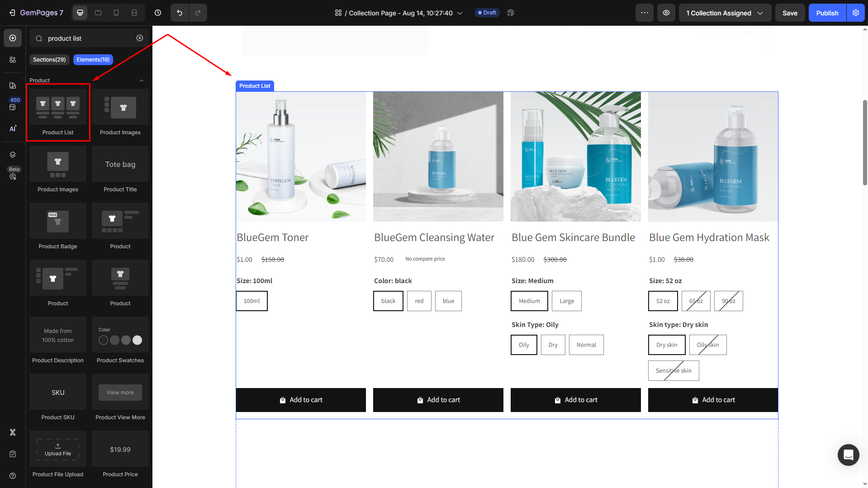The width and height of the screenshot is (868, 488).
Task: Click the preview eye icon
Action: 666,13
